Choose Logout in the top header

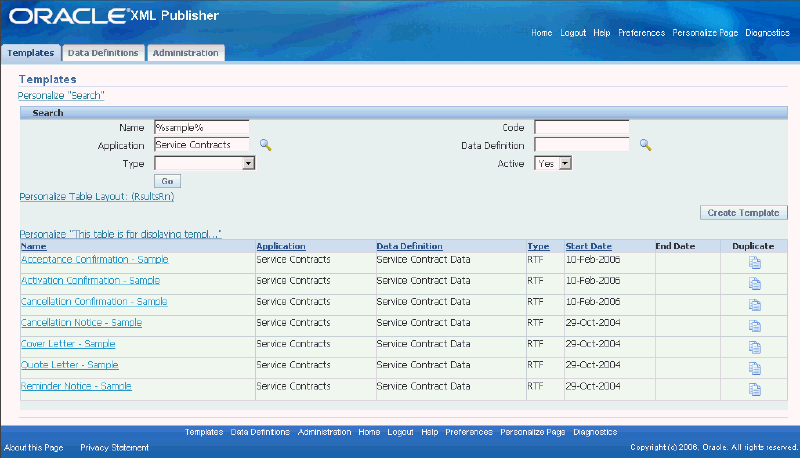click(573, 33)
